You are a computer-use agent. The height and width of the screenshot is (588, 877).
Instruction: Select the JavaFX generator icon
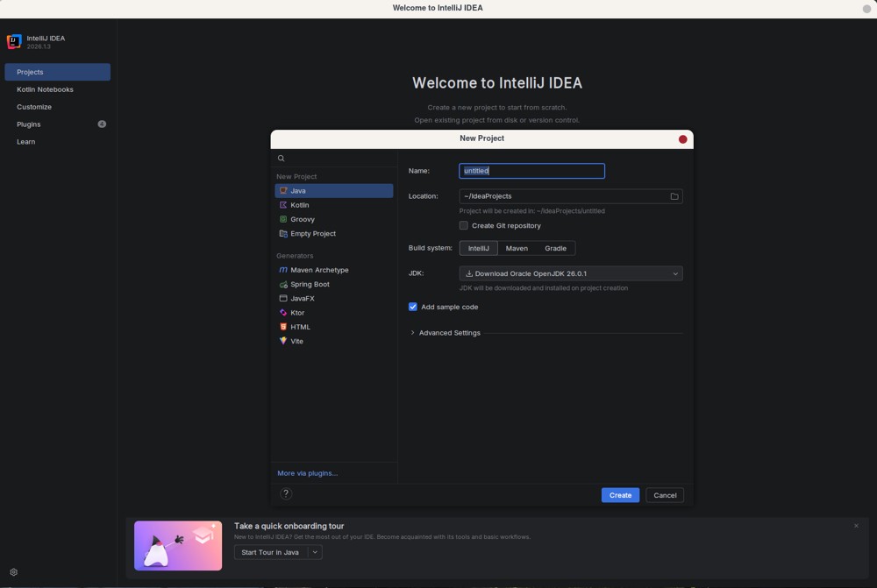283,299
